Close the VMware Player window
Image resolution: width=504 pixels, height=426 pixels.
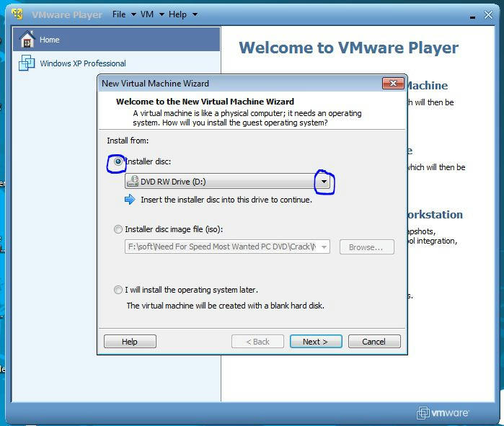[x=488, y=15]
